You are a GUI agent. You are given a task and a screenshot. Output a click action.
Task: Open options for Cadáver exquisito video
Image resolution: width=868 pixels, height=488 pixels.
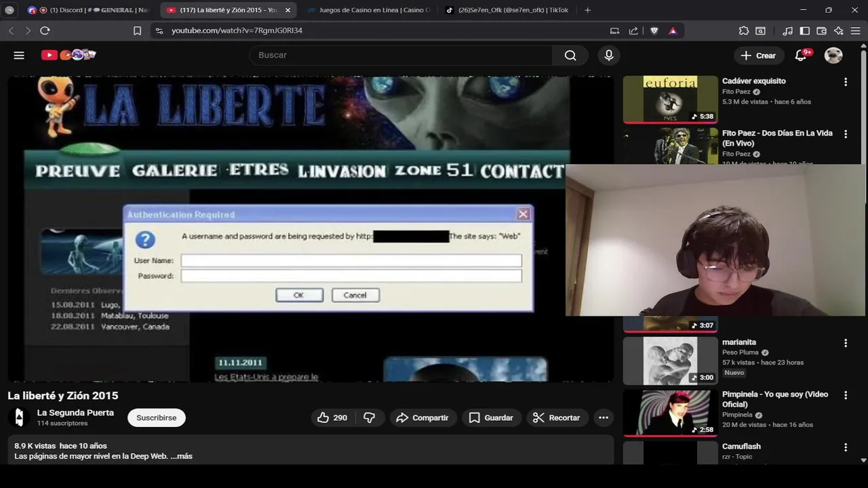tap(846, 82)
